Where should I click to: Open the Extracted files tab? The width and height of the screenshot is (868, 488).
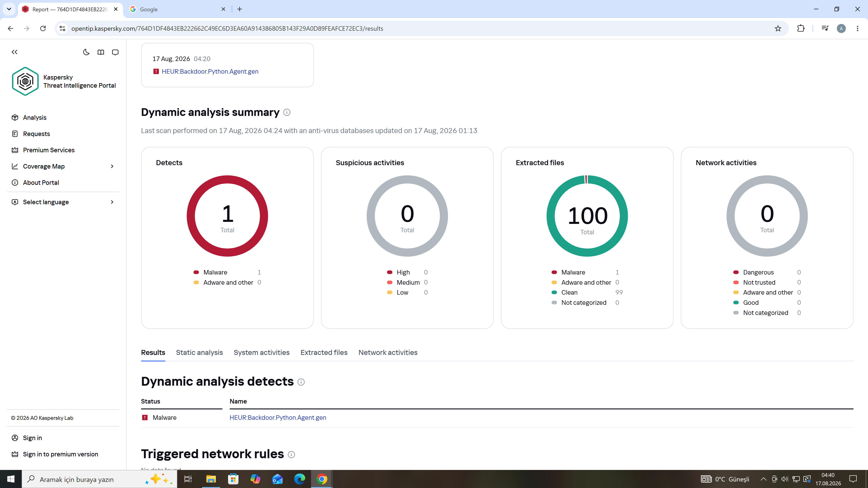click(x=324, y=352)
